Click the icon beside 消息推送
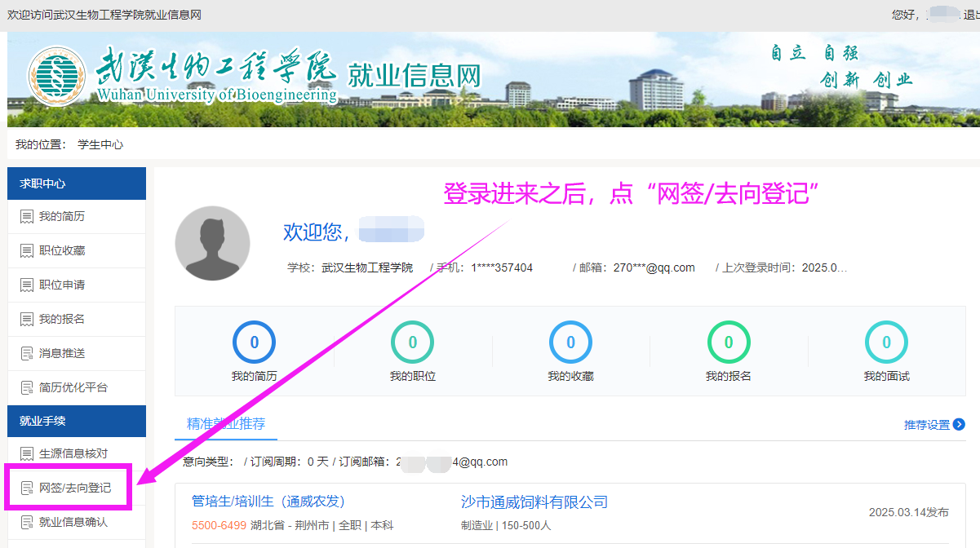The height and width of the screenshot is (548, 980). (x=26, y=354)
